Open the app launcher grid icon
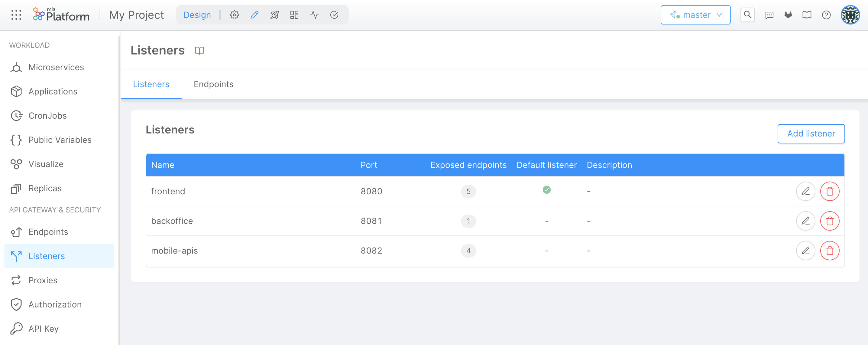 16,15
